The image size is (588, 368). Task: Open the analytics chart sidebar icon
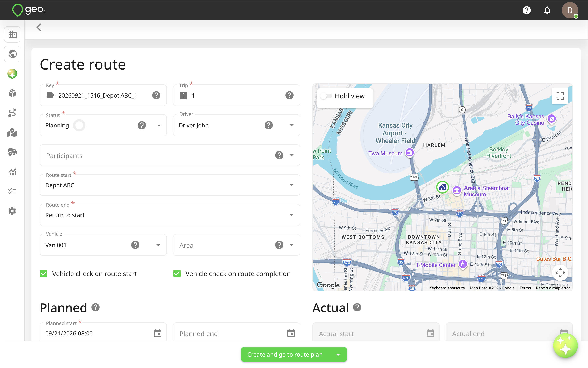pyautogui.click(x=12, y=172)
